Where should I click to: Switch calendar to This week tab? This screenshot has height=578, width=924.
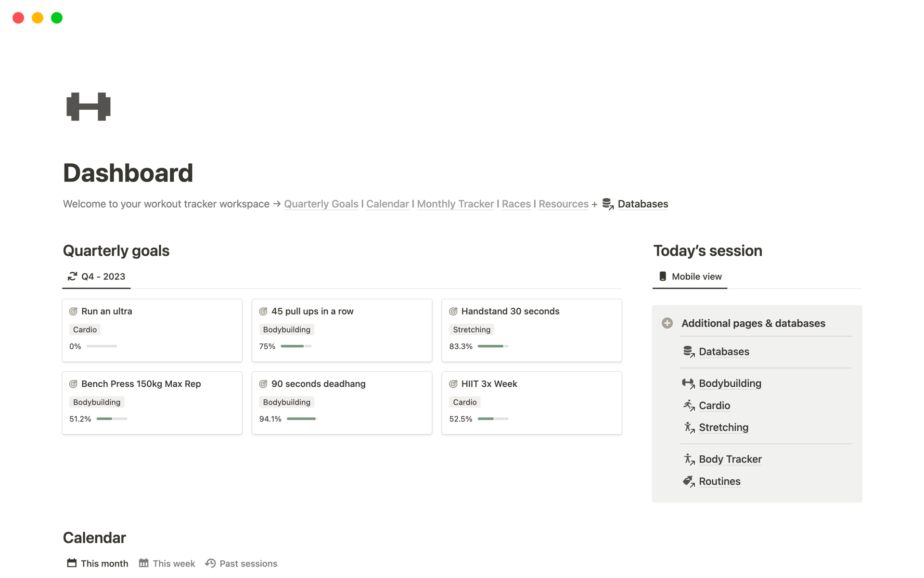(x=167, y=564)
